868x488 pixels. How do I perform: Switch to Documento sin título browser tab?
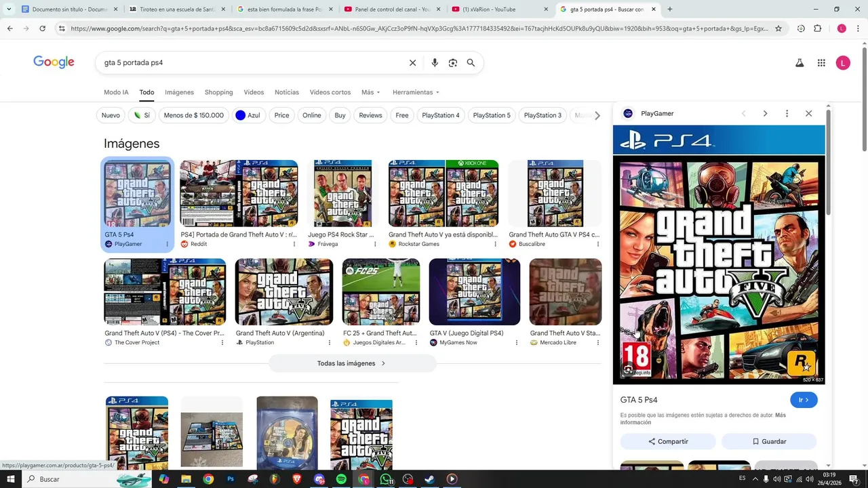[x=71, y=9]
